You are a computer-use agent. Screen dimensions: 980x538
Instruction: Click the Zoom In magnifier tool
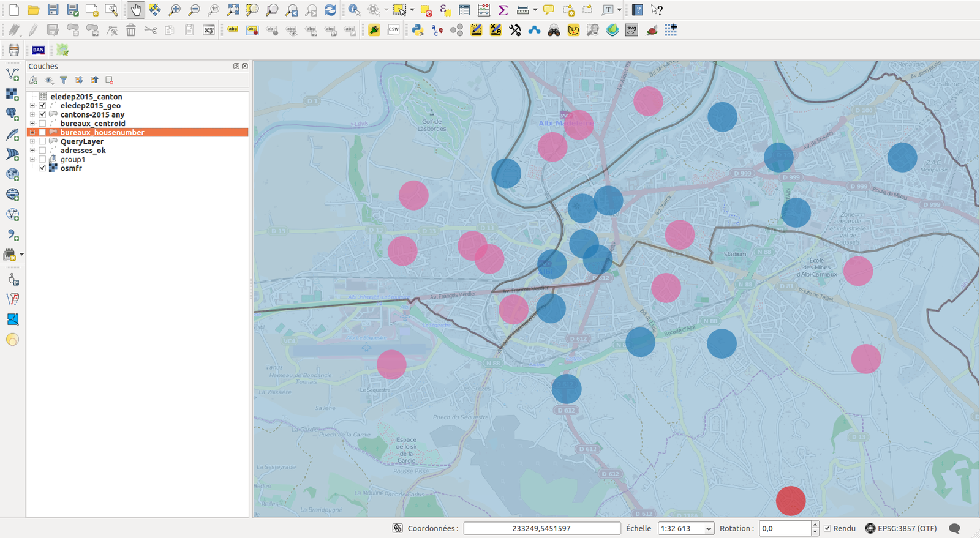click(x=175, y=10)
